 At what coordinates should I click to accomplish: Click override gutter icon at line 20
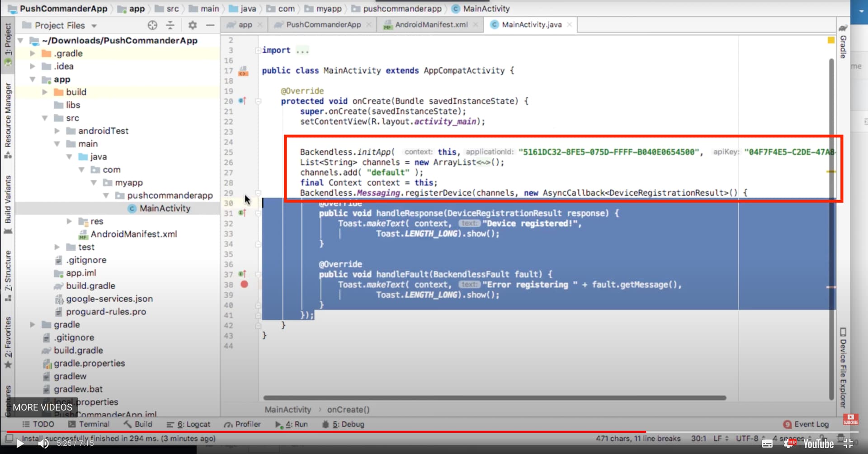click(x=242, y=101)
